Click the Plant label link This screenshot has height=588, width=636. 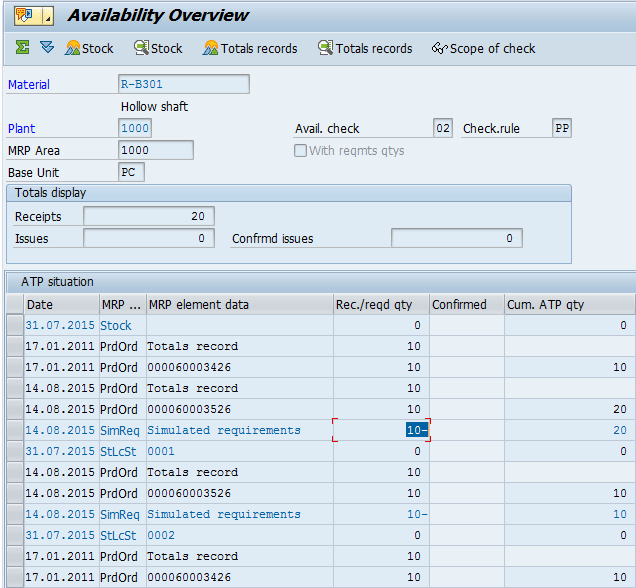[x=21, y=129]
